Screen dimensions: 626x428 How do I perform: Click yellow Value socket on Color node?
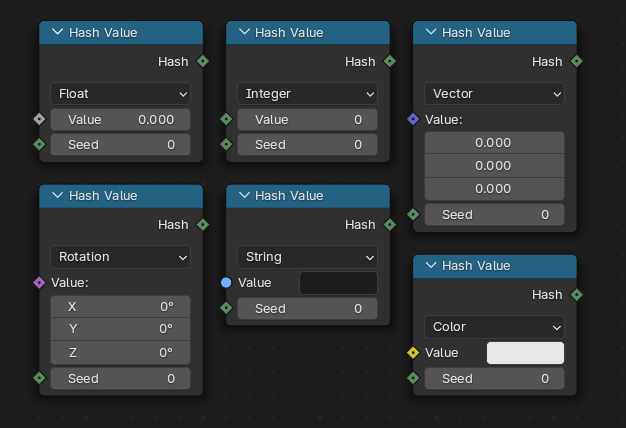tap(413, 353)
